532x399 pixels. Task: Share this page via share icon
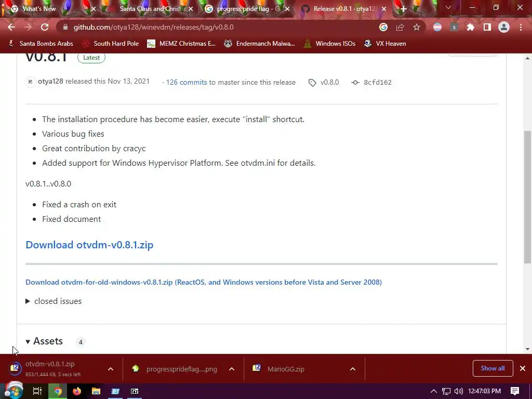pyautogui.click(x=400, y=27)
